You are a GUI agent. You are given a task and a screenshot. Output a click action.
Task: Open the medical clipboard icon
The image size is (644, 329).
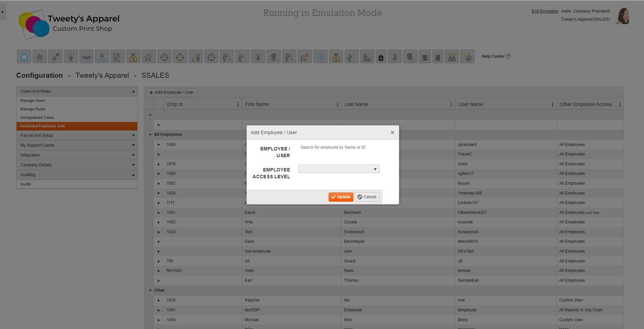tap(381, 57)
